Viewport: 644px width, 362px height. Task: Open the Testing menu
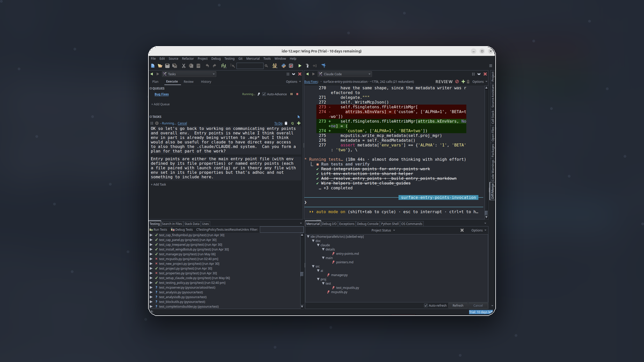[229, 58]
